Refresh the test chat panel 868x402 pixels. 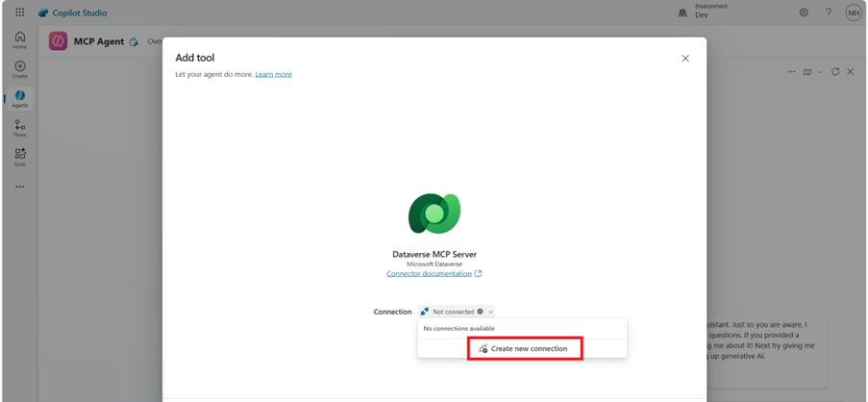click(x=835, y=71)
